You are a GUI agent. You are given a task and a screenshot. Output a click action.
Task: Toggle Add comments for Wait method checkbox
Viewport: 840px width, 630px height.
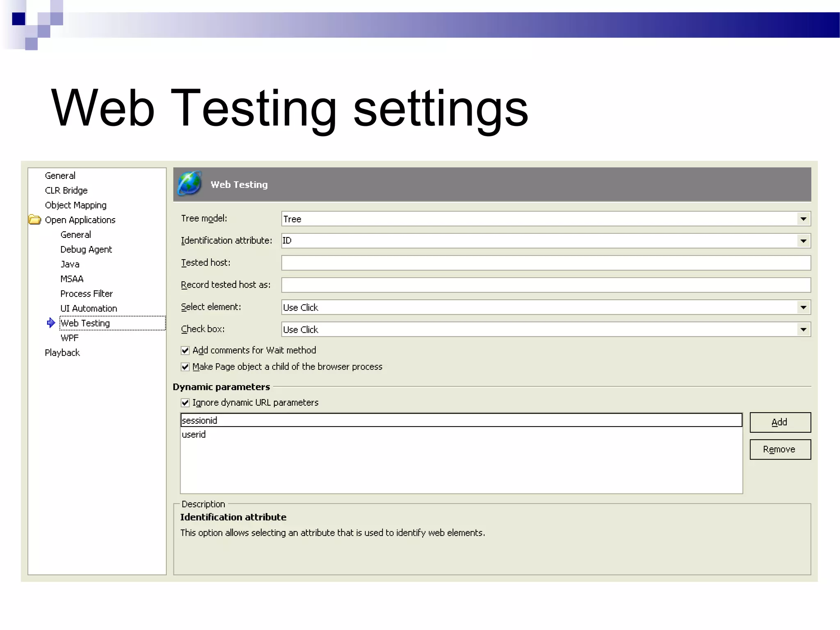pos(185,350)
